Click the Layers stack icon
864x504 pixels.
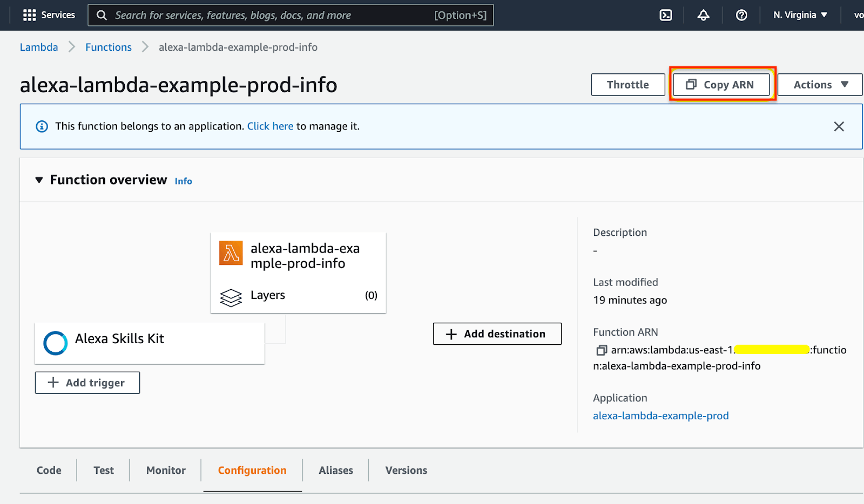click(x=231, y=297)
